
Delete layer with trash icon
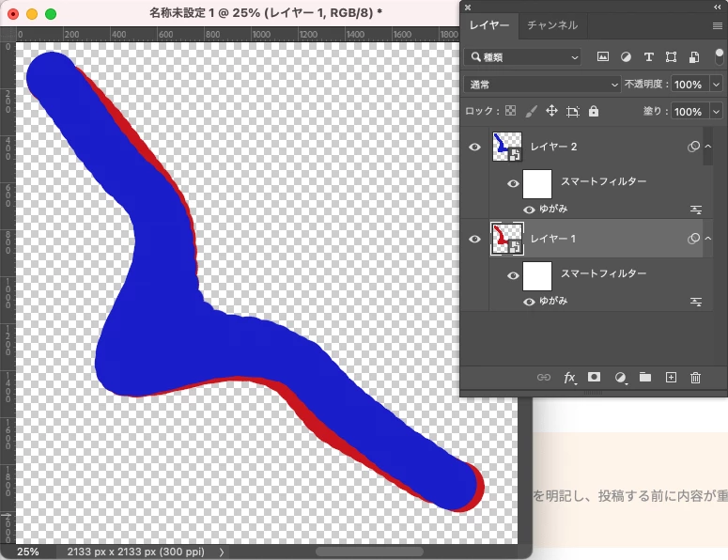tap(695, 378)
